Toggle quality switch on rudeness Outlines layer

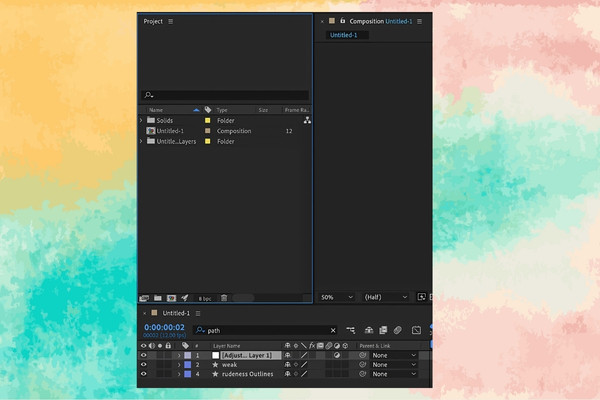point(304,374)
